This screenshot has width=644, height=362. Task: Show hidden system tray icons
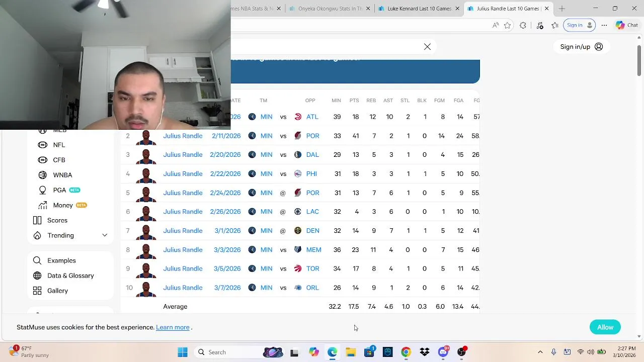tap(540, 352)
